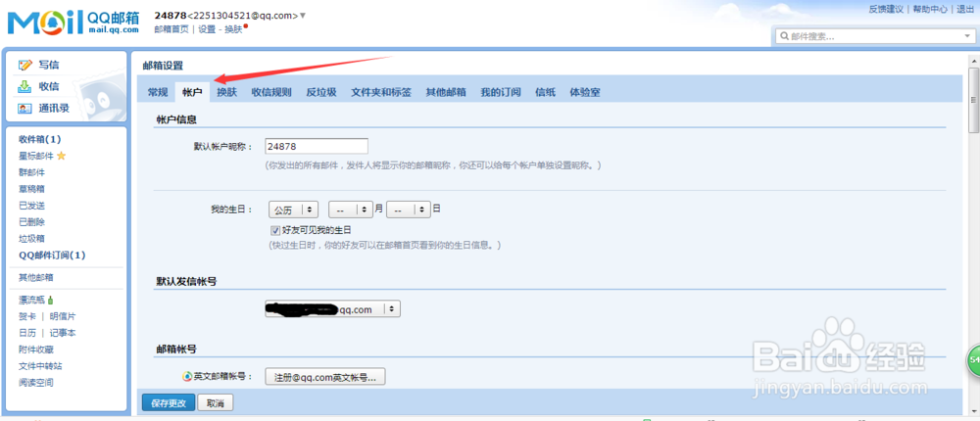
Task: Open 收件箱(1) folder
Action: coord(40,139)
